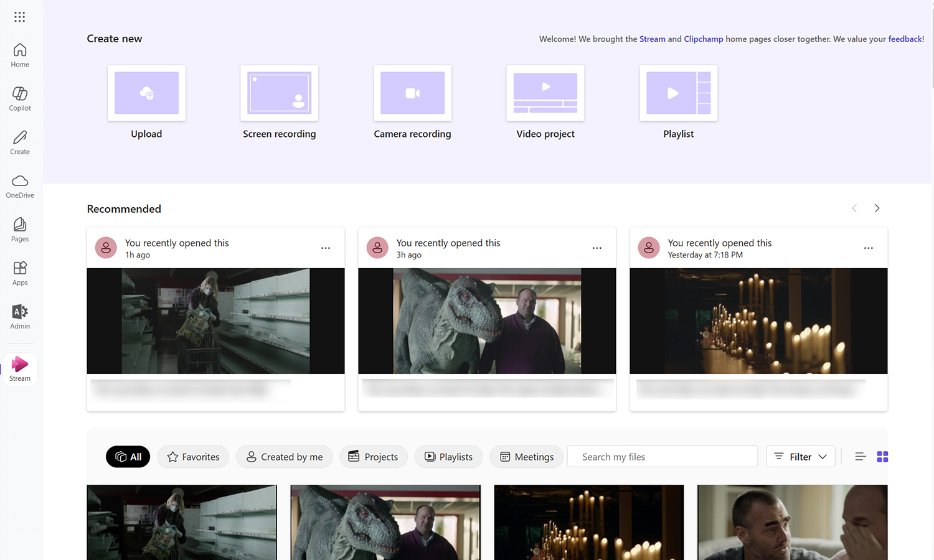Open the feedback link
The height and width of the screenshot is (560, 934).
905,39
